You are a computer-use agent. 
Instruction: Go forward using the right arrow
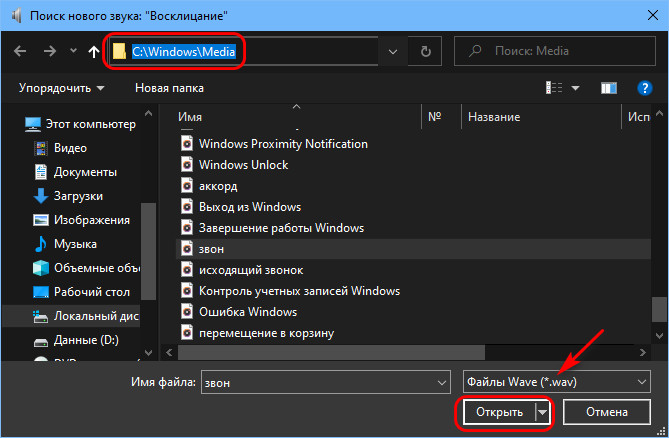pos(49,52)
